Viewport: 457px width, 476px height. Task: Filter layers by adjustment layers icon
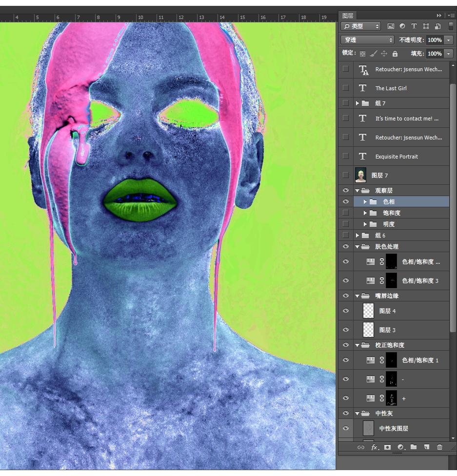pyautogui.click(x=402, y=26)
